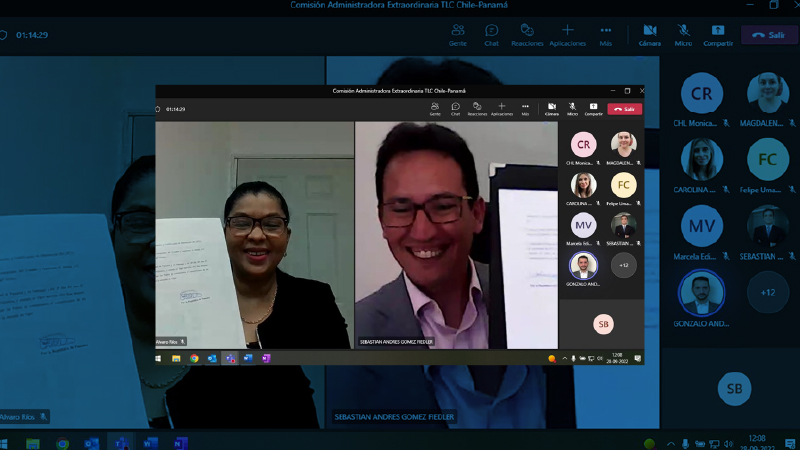Toggle Micro mute in front meeting window
The width and height of the screenshot is (800, 450).
point(572,109)
